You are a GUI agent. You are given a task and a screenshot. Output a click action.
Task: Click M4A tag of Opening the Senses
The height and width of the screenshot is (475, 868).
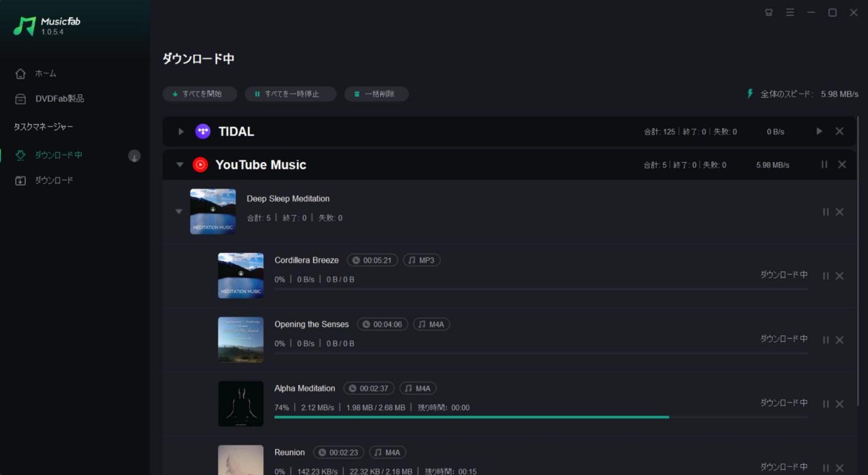431,325
